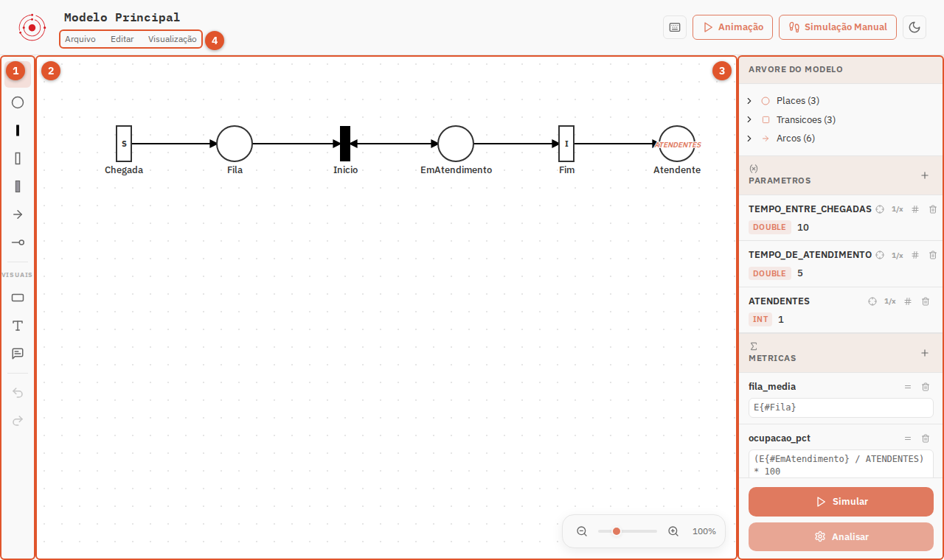This screenshot has width=944, height=560.
Task: Click the Redo arrow
Action: click(18, 421)
